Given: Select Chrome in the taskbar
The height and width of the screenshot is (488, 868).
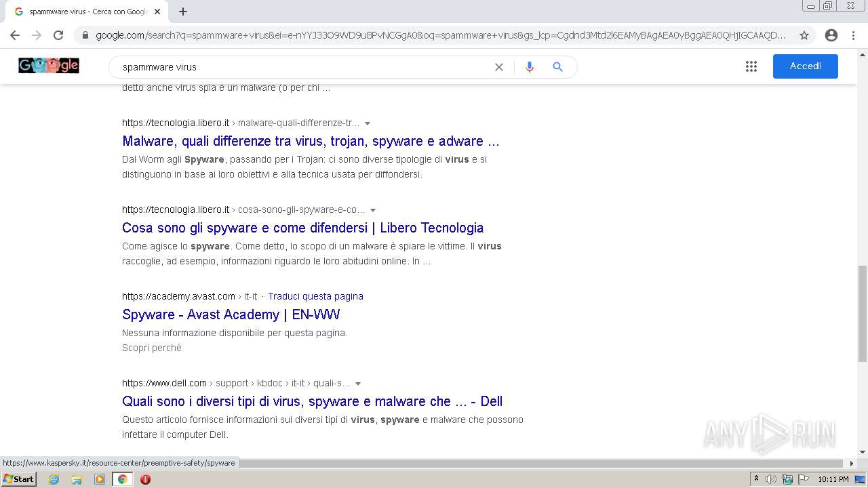Looking at the screenshot, I should [122, 479].
